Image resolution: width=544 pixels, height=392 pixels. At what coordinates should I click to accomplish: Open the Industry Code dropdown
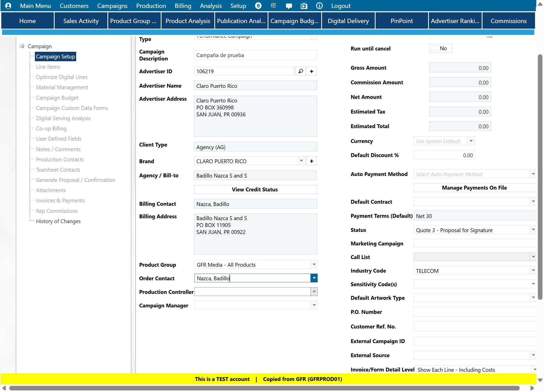[533, 271]
